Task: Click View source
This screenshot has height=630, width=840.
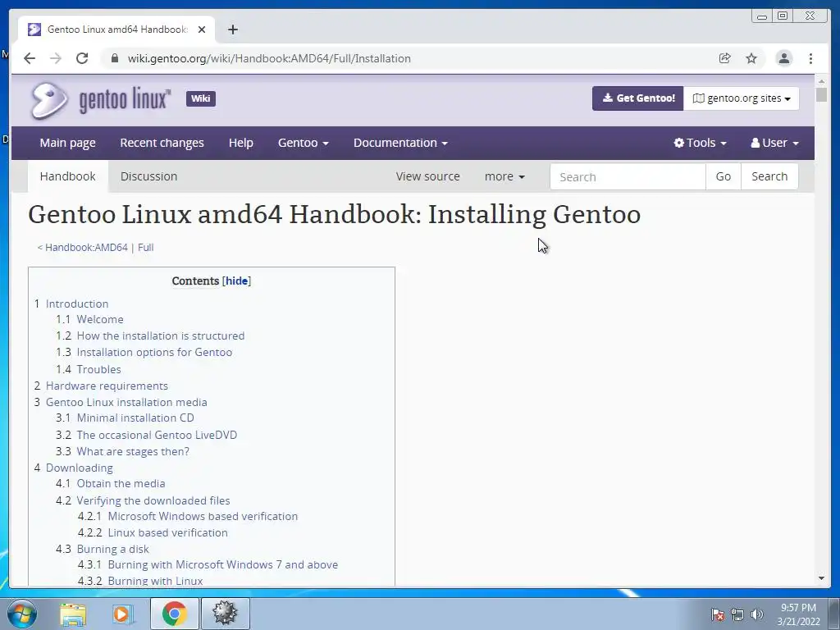Action: pos(427,177)
